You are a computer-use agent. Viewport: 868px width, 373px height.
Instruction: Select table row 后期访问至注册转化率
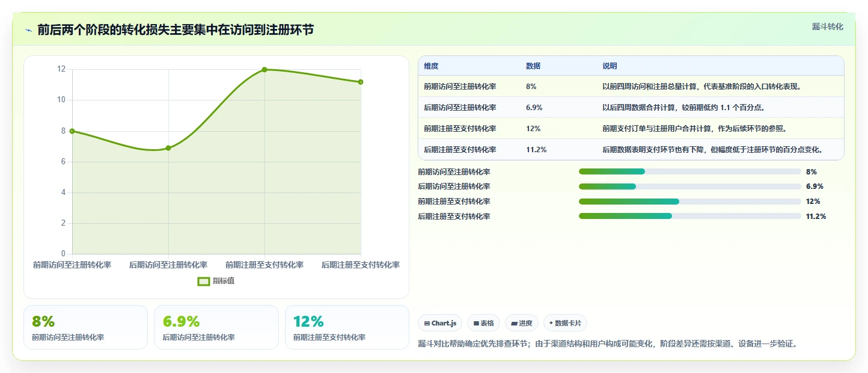coord(631,108)
